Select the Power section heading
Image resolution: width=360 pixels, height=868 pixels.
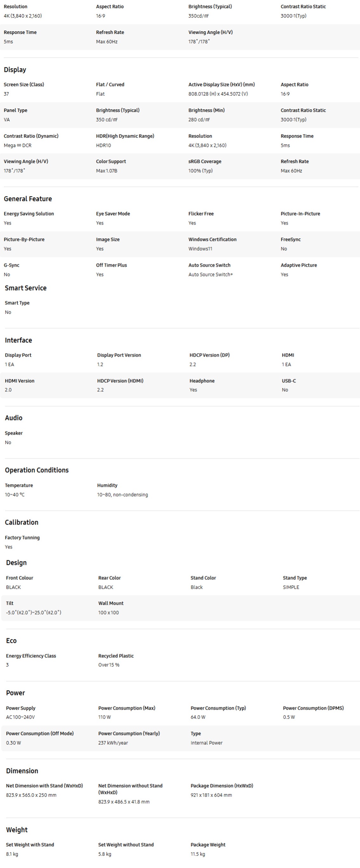click(x=16, y=693)
